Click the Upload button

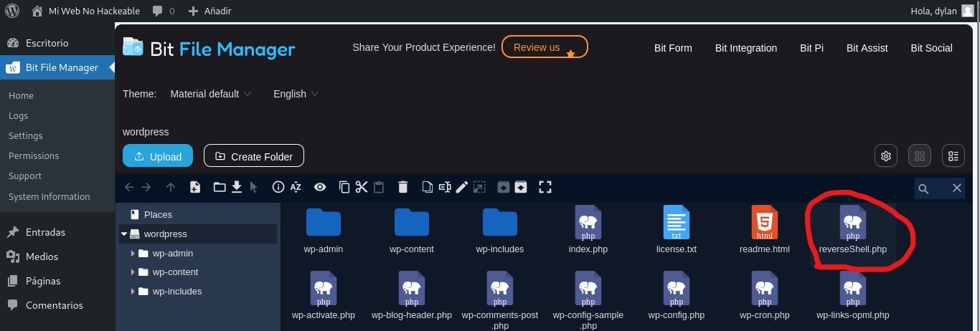157,155
